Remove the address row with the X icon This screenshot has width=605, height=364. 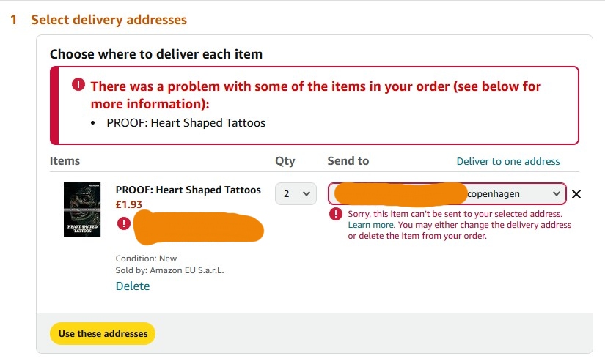click(x=576, y=194)
